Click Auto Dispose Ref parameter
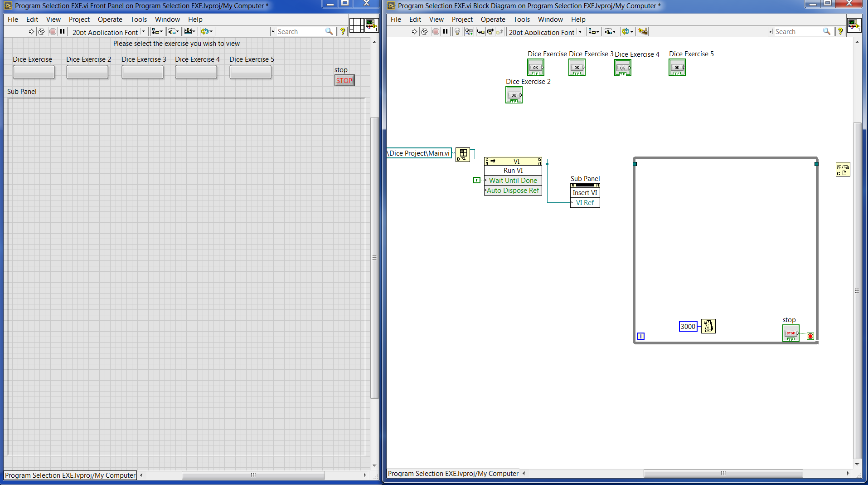Image resolution: width=868 pixels, height=485 pixels. (513, 191)
